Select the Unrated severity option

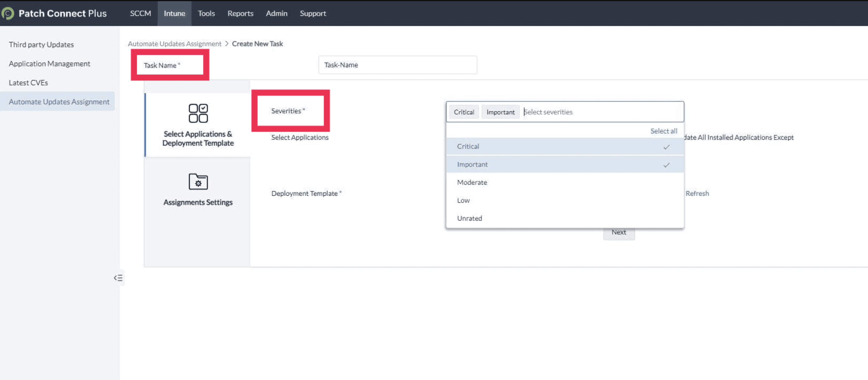tap(469, 218)
